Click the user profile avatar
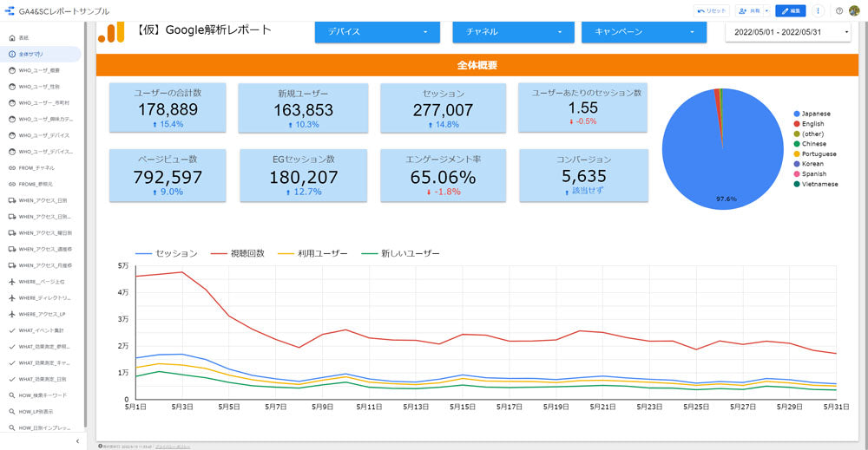This screenshot has height=450, width=868. pos(855,11)
